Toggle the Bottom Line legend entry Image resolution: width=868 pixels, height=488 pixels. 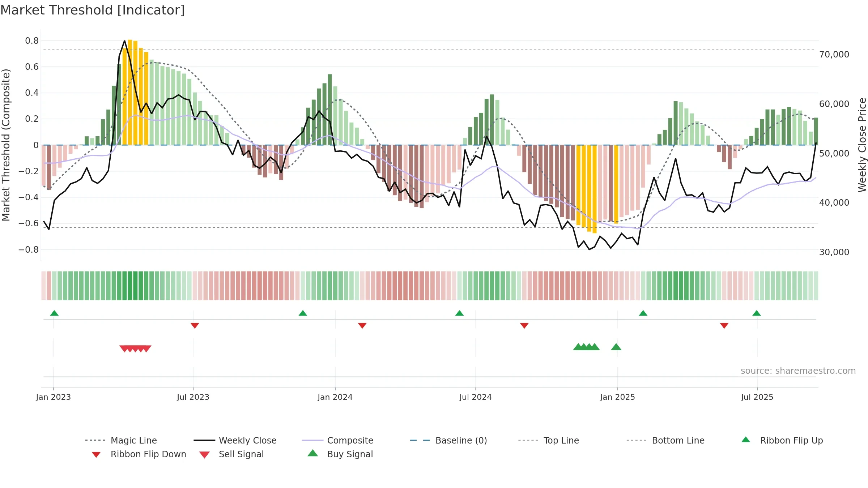665,440
